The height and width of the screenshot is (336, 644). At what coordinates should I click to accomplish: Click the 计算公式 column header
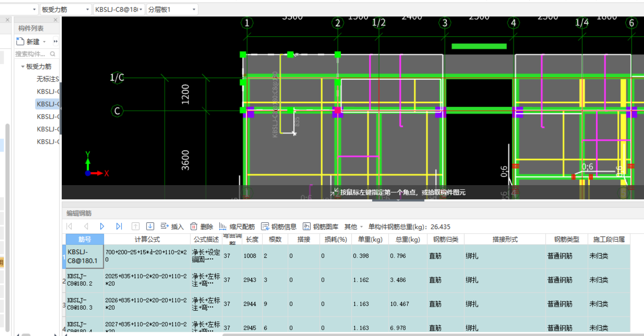[x=147, y=239]
